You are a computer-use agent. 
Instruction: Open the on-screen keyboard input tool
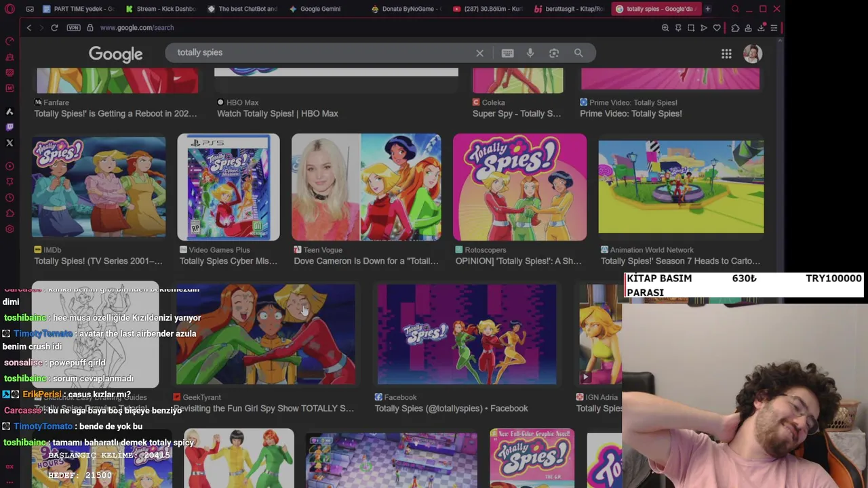click(x=507, y=53)
